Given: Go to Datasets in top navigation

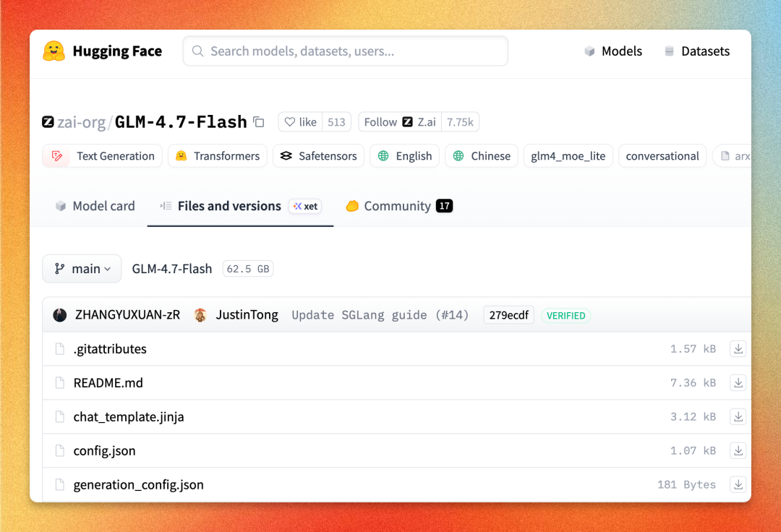Looking at the screenshot, I should point(697,51).
